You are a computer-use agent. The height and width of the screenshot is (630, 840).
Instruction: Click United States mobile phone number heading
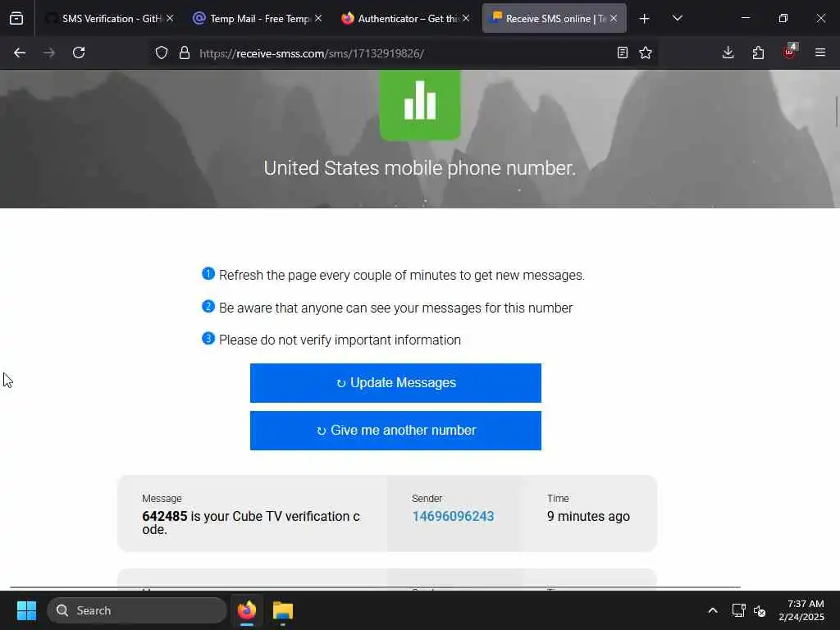[x=420, y=168]
